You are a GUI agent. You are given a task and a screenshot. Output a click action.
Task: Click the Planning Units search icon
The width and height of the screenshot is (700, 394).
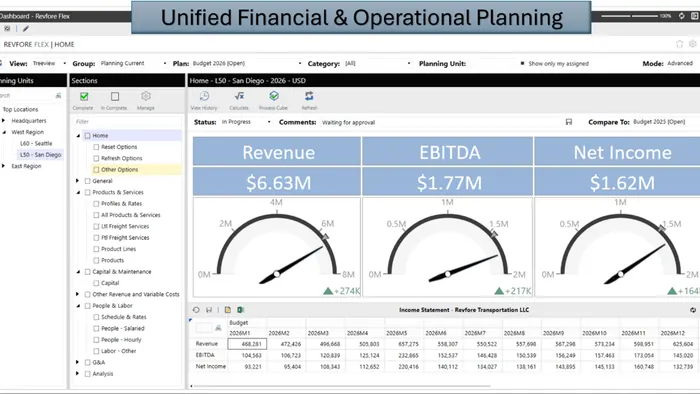tap(58, 95)
